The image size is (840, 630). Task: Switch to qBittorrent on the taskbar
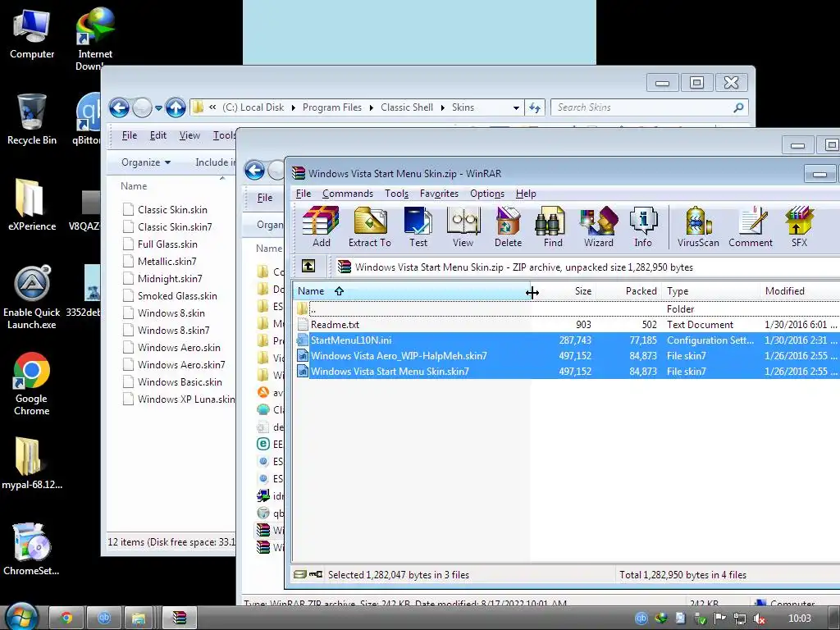[104, 619]
